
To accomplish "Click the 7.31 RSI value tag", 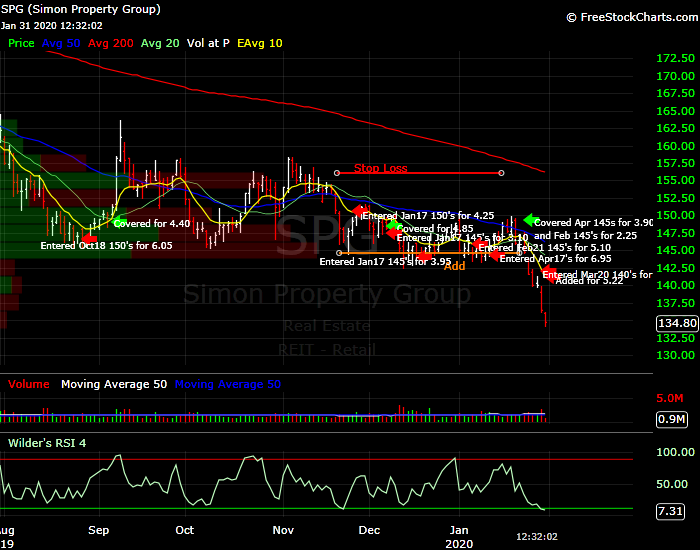I will 670,511.
